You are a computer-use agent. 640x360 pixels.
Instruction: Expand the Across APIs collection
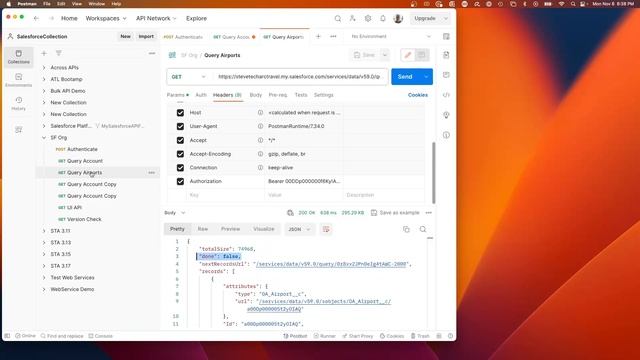click(44, 68)
